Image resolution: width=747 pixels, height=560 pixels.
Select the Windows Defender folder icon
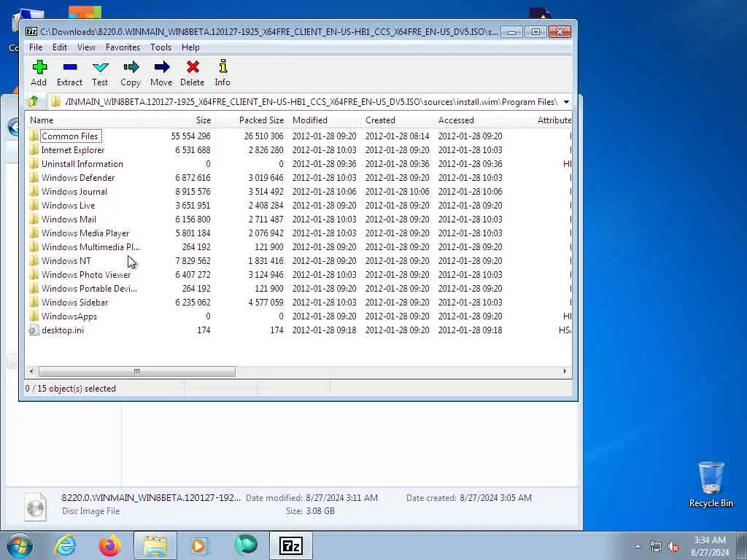coord(34,178)
